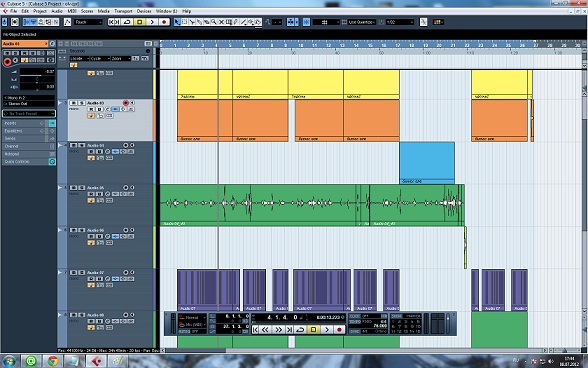Solo the Audio 07 track
This screenshot has width=588, height=368.
81,272
